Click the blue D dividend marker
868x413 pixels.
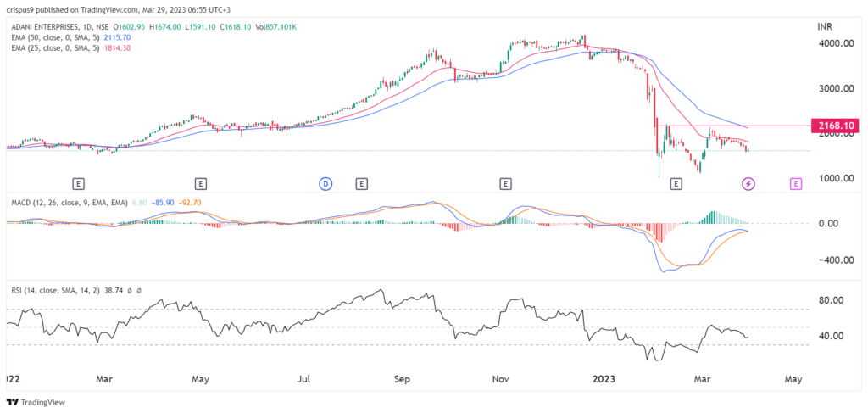pyautogui.click(x=325, y=182)
